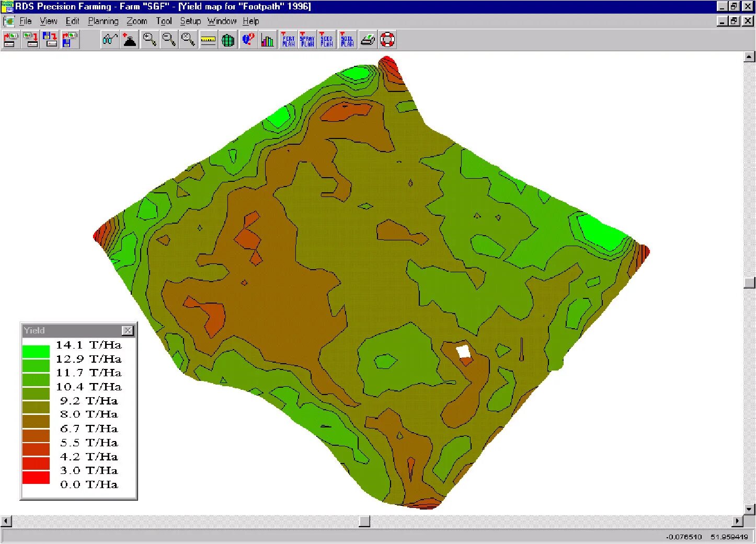Close the Yield legend panel
The width and height of the screenshot is (756, 544).
128,331
